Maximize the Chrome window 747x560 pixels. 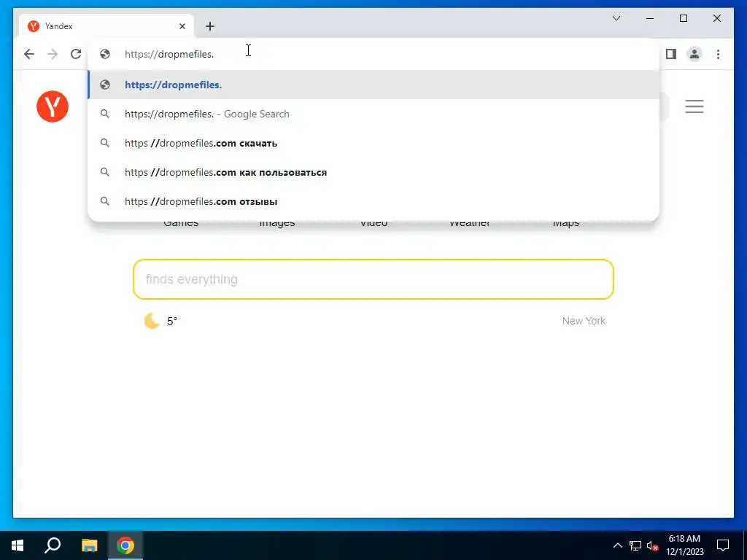684,18
